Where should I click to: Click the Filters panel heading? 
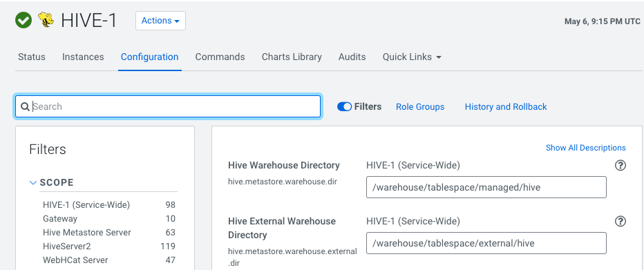48,149
